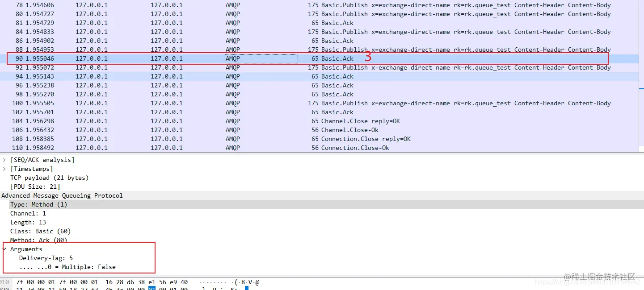Select the Channel.Close-Ok packet
The image size is (644, 290).
(319, 130)
